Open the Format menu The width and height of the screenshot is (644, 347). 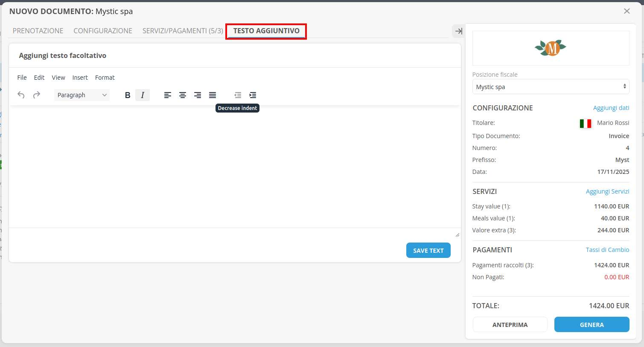pyautogui.click(x=105, y=78)
